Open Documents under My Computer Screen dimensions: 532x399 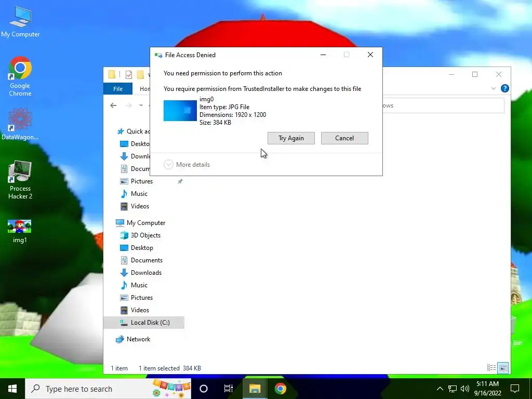click(141, 260)
